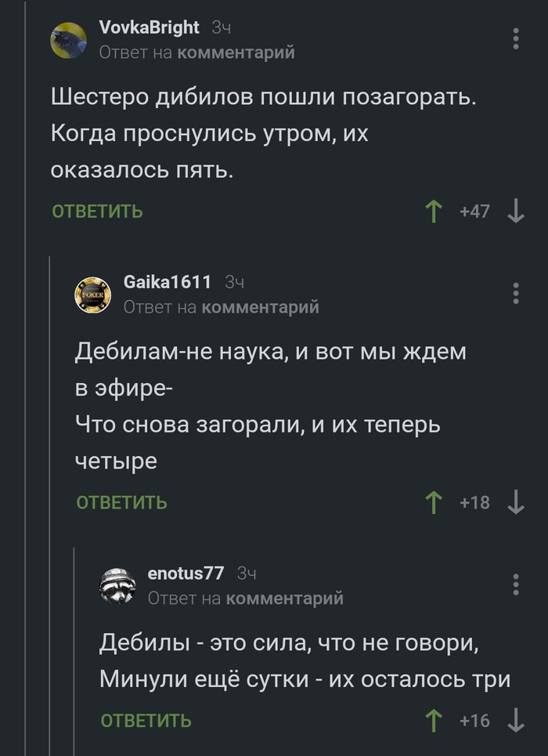548x756 pixels.
Task: Go to enotus77's profile by username
Action: pyautogui.click(x=186, y=574)
